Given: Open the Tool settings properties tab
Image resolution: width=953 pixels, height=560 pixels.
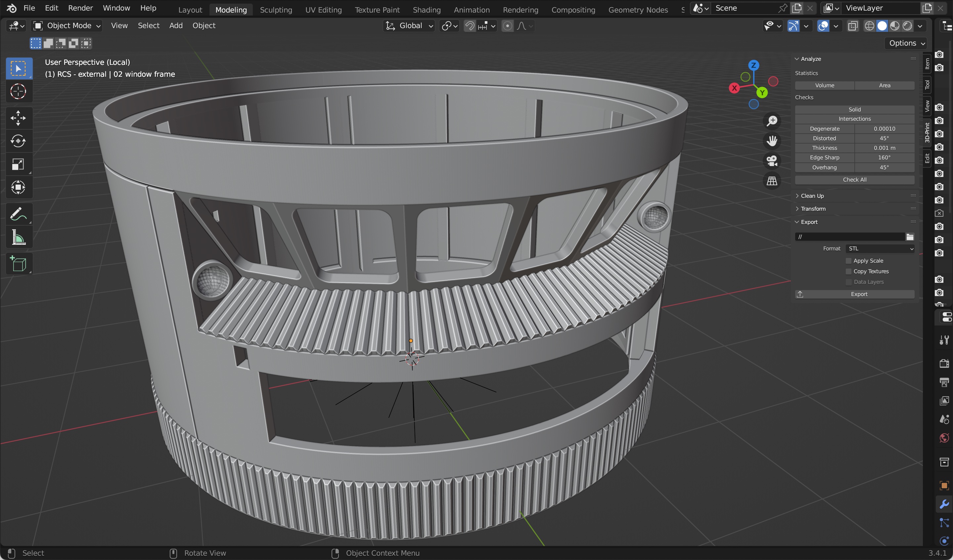Looking at the screenshot, I should point(944,340).
